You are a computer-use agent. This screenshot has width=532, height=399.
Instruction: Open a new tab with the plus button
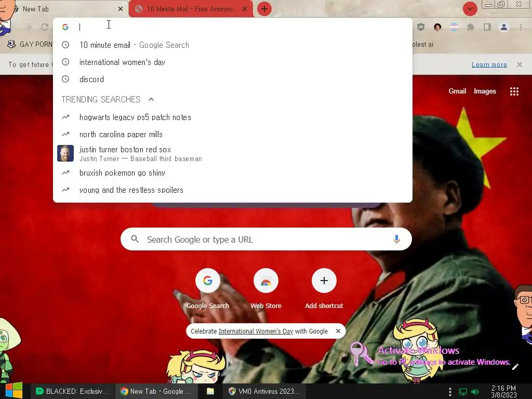(264, 9)
